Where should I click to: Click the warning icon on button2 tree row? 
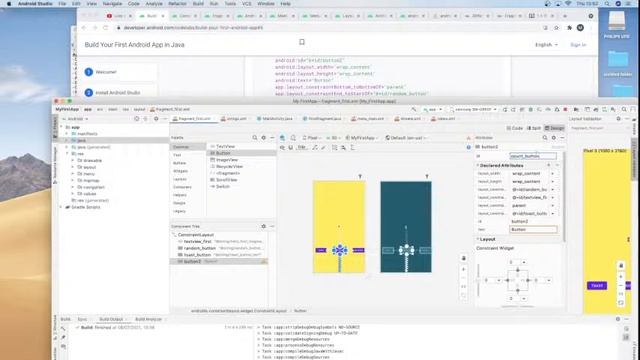coord(264,261)
